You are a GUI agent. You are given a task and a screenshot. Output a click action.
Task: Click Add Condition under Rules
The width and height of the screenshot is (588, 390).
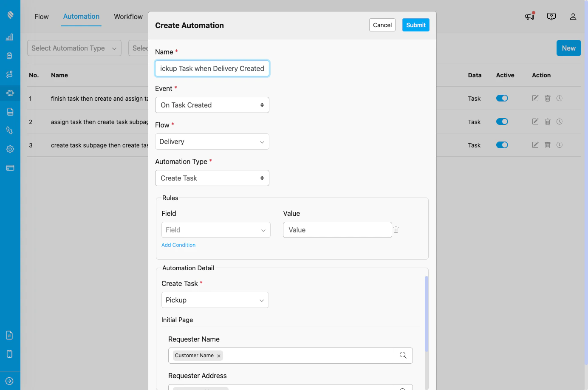(178, 245)
